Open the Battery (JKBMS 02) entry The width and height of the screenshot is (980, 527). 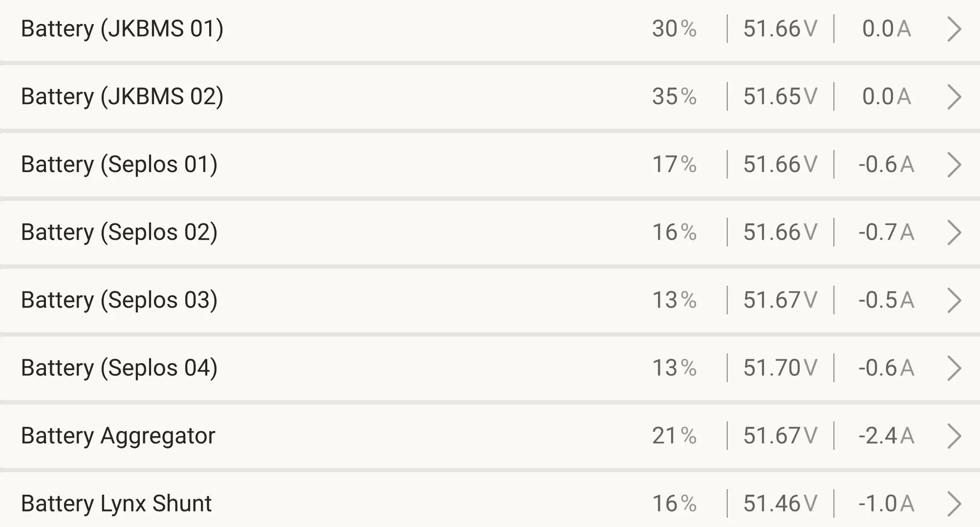click(x=122, y=97)
